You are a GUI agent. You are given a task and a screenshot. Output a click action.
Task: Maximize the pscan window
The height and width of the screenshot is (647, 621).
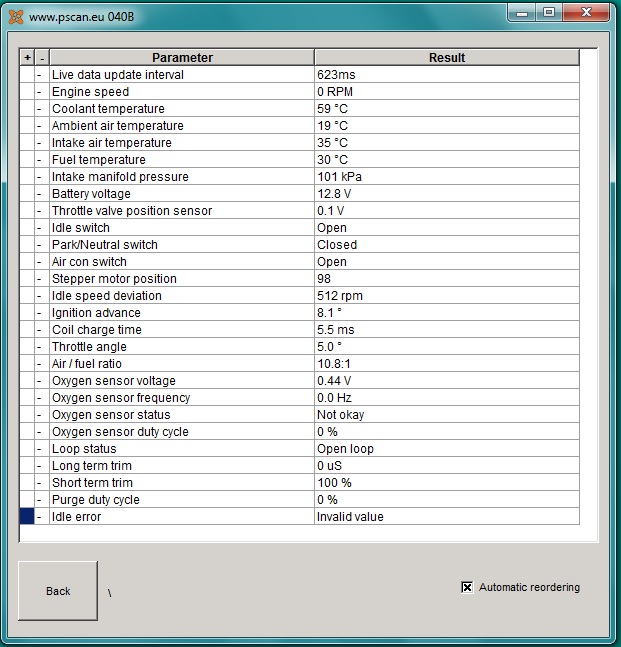(x=549, y=13)
